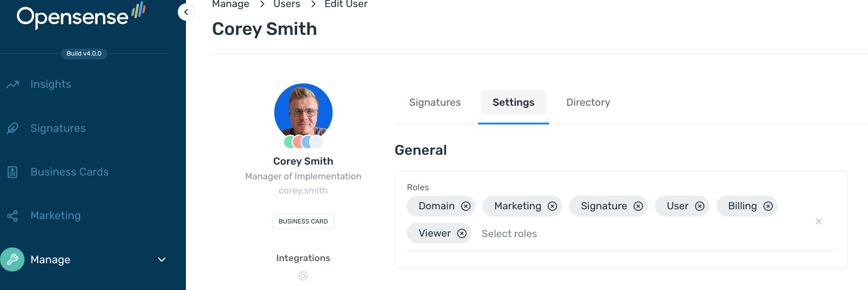The image size is (868, 290).
Task: Collapse the sidebar with the arrow button
Action: pyautogui.click(x=186, y=12)
